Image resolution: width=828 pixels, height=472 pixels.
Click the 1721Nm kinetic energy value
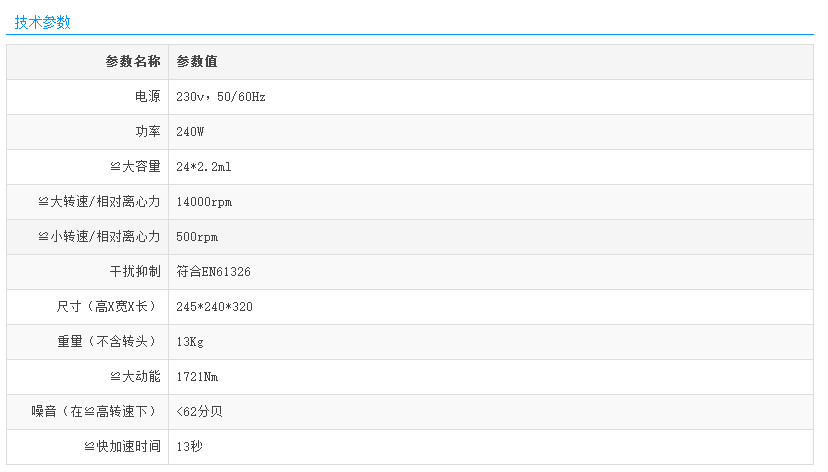pyautogui.click(x=197, y=377)
